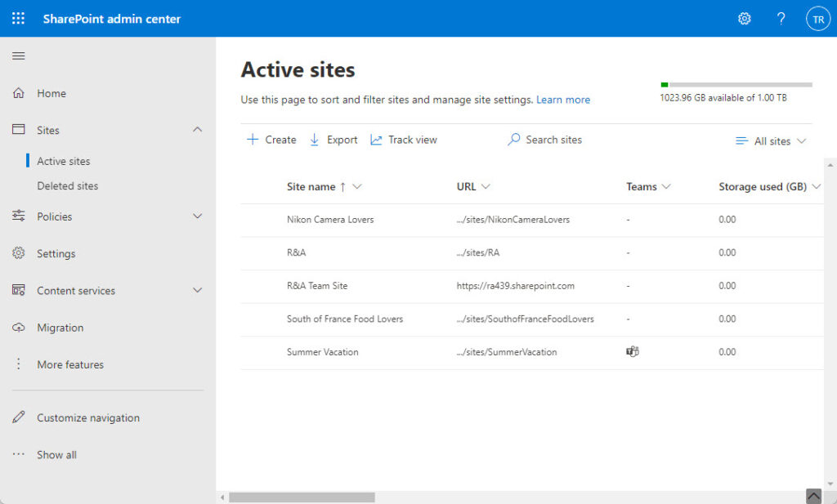
Task: Click Customize navigation
Action: [x=88, y=417]
